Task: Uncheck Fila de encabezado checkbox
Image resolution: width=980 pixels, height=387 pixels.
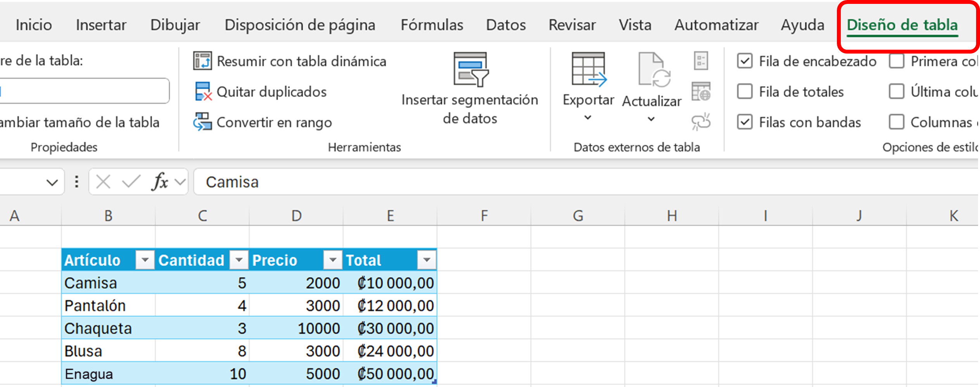Action: pos(745,61)
